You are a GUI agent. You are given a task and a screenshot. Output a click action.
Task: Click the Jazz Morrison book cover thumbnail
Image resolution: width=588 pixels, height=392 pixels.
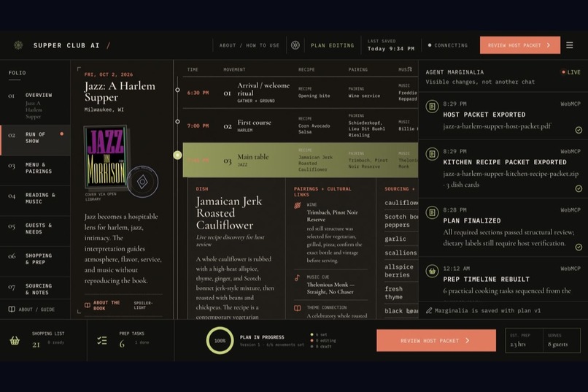(106, 157)
